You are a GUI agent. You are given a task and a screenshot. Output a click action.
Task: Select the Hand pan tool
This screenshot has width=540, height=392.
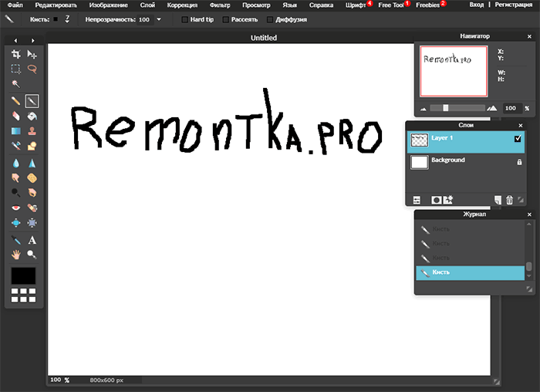(x=16, y=255)
